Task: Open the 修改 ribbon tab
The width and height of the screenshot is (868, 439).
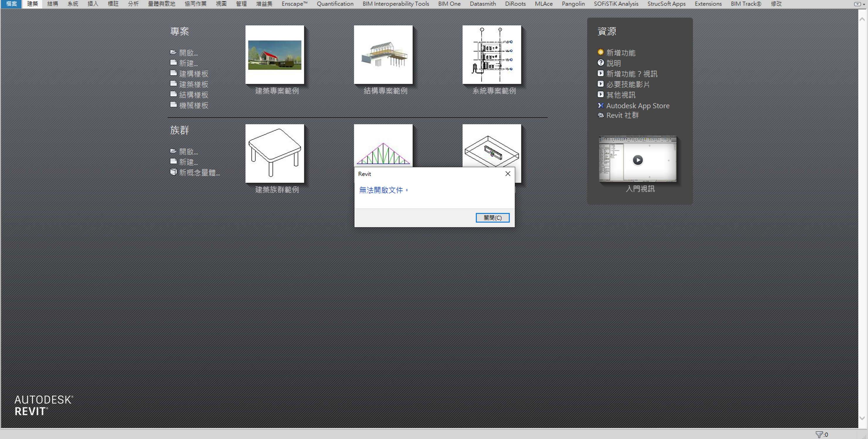Action: [776, 4]
